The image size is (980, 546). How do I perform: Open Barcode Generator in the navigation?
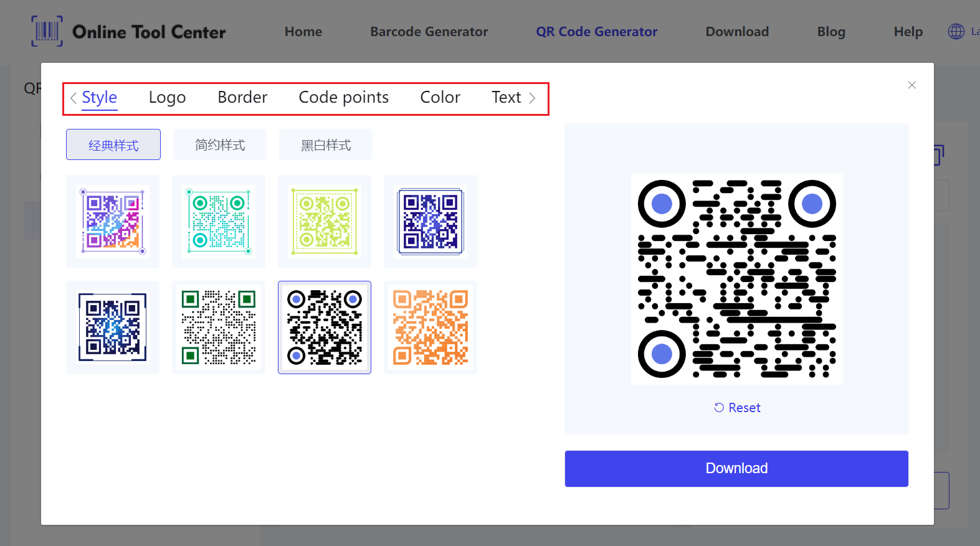pos(429,32)
